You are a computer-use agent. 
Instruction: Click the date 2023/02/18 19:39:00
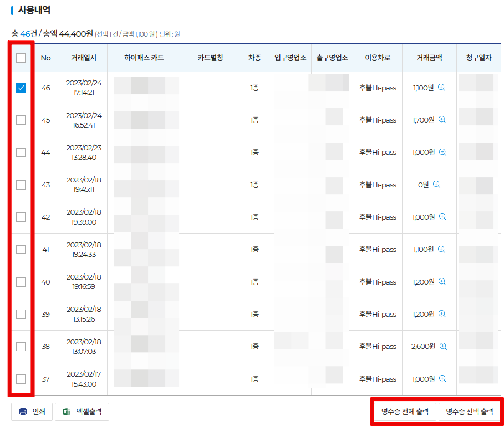tap(84, 217)
